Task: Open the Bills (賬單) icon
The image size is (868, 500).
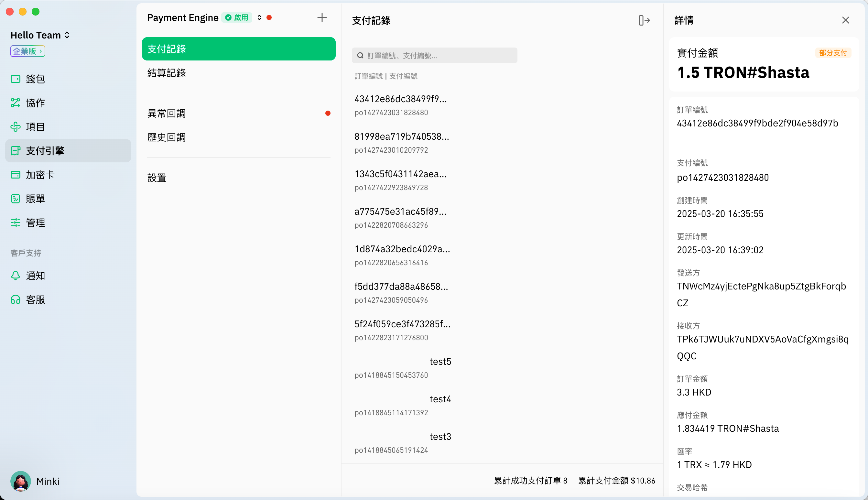Action: [16, 199]
